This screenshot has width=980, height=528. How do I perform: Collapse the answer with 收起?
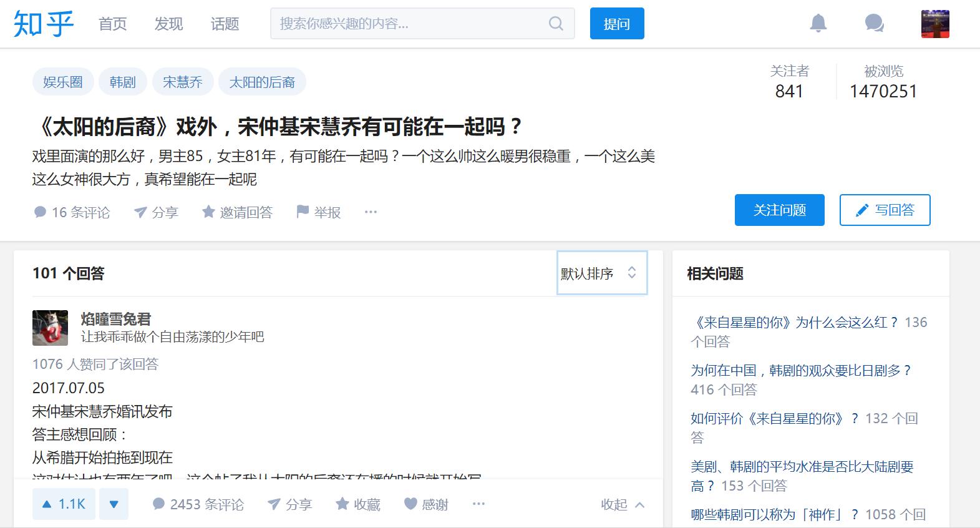click(623, 504)
